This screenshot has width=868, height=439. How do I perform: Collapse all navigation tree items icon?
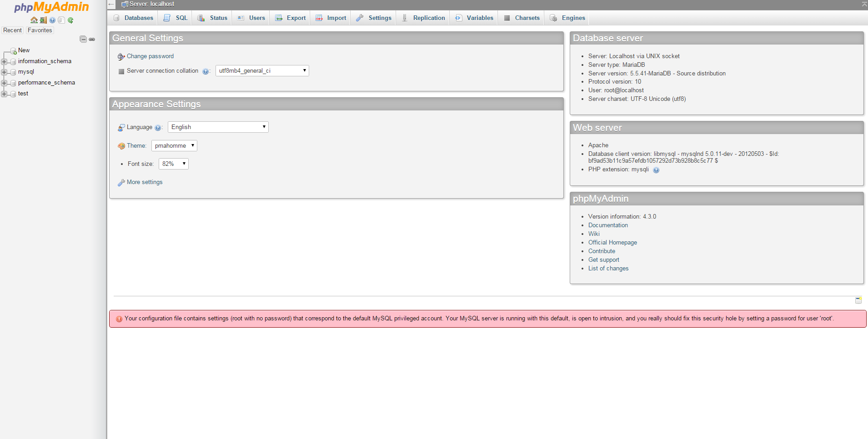(x=83, y=39)
